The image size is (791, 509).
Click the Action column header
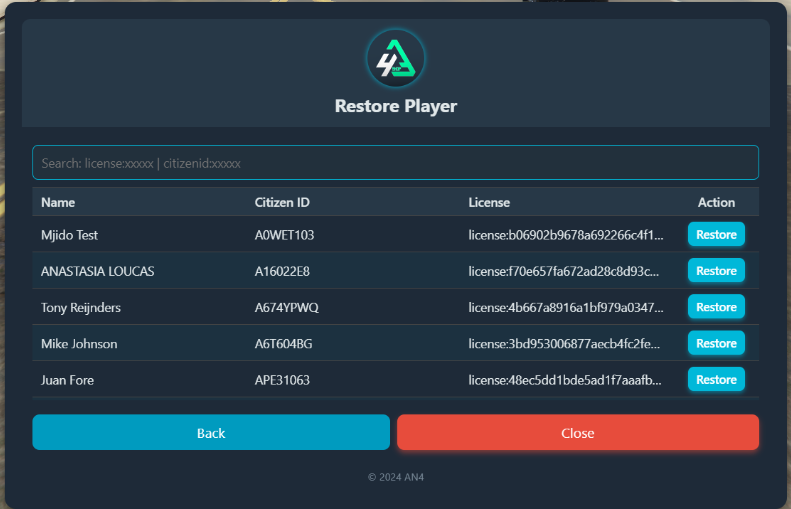click(x=716, y=202)
